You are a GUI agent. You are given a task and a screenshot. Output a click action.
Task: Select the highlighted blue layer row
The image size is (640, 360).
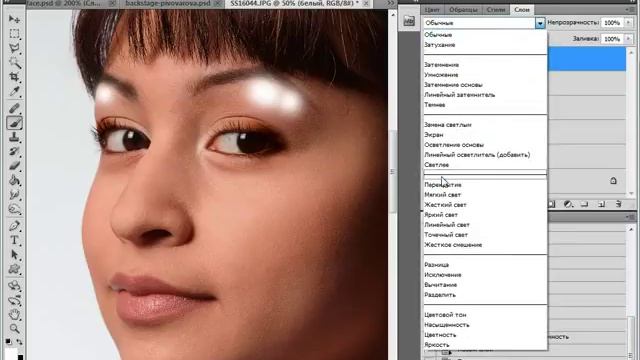[587, 59]
